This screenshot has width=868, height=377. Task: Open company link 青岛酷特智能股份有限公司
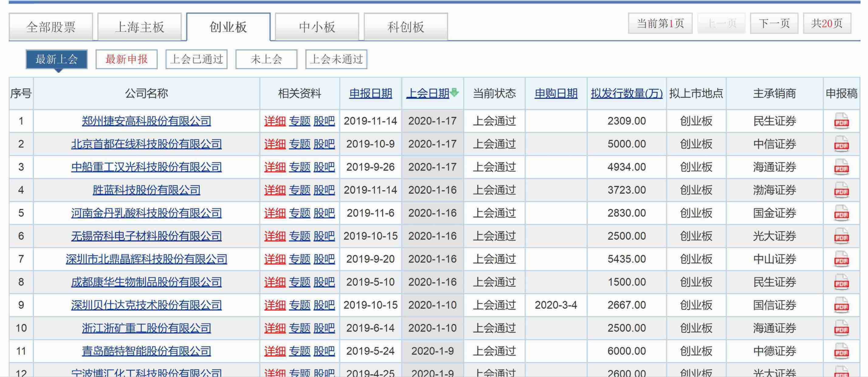[x=146, y=351]
